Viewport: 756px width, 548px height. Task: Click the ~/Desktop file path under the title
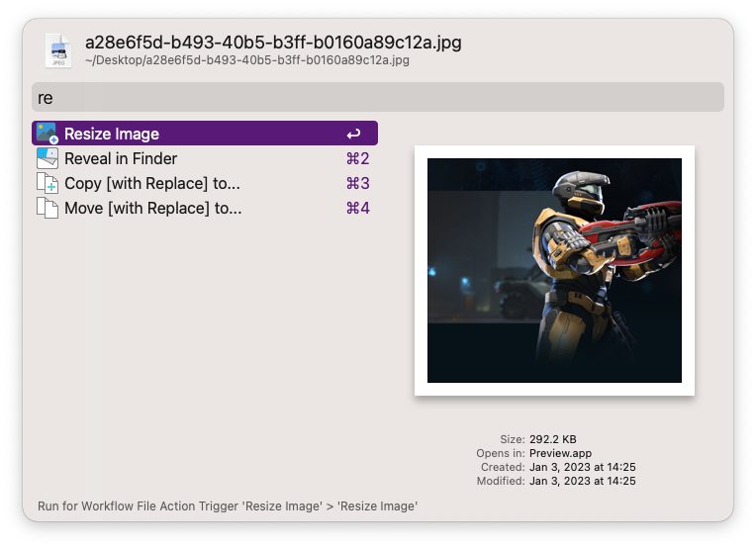click(x=247, y=60)
